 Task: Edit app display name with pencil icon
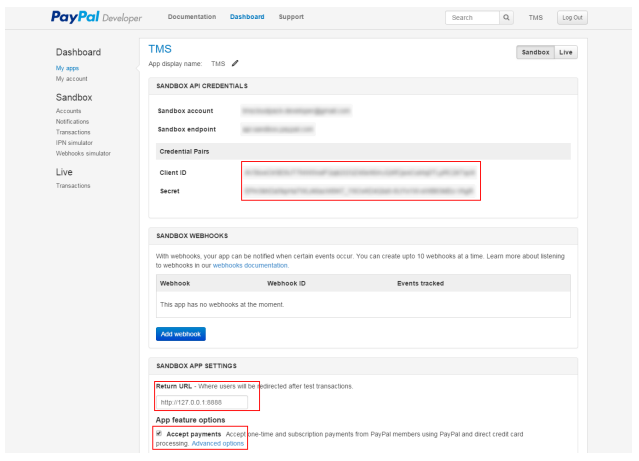pyautogui.click(x=235, y=64)
